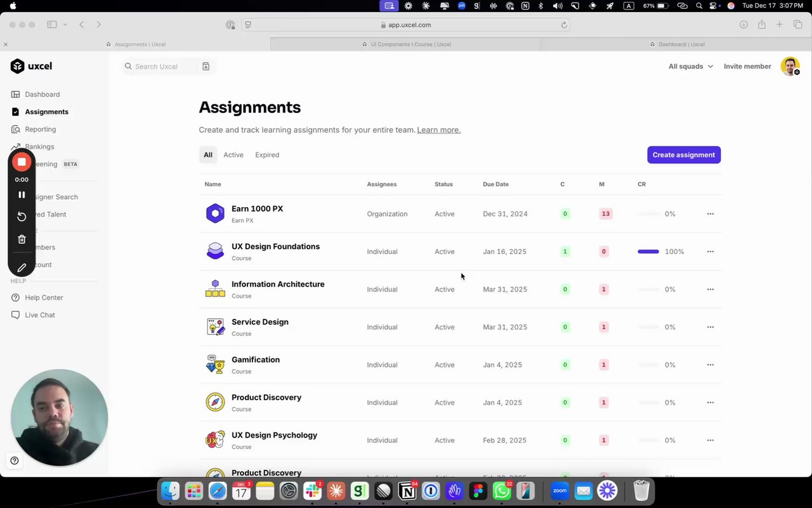
Task: Click the Assignees column header
Action: 381,184
